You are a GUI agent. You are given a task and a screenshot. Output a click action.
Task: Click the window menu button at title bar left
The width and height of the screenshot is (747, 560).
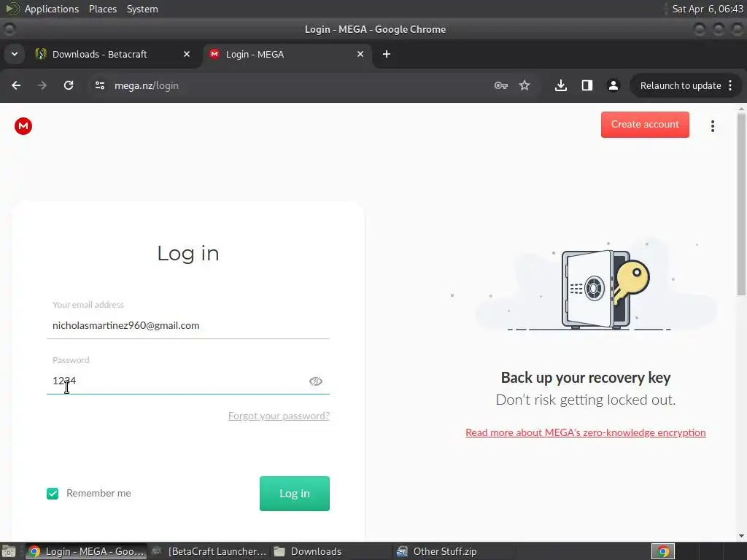[x=9, y=29]
